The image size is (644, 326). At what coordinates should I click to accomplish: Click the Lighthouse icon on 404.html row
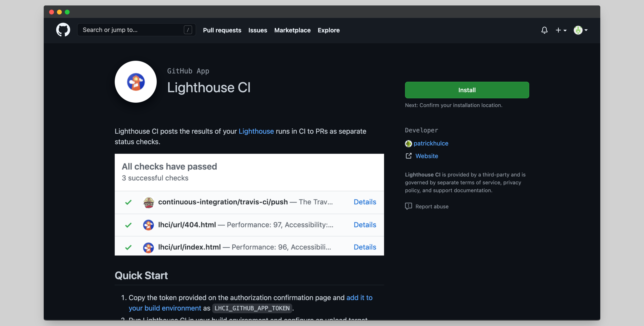[x=148, y=225]
